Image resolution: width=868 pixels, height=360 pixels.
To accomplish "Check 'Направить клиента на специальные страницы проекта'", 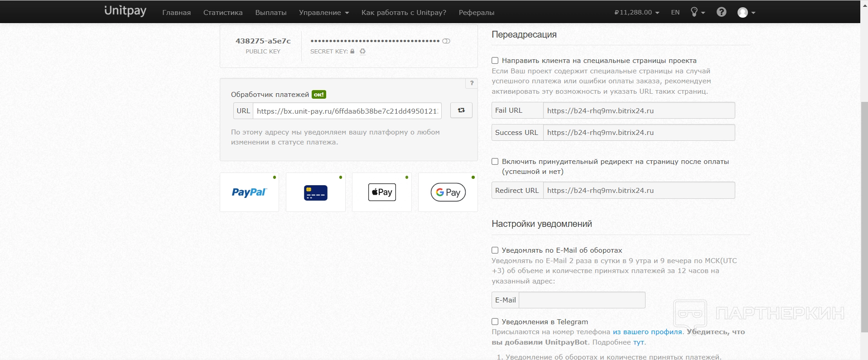I will (495, 61).
